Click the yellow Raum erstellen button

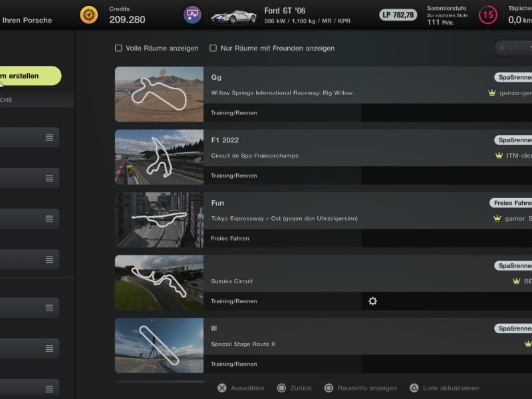pyautogui.click(x=27, y=76)
